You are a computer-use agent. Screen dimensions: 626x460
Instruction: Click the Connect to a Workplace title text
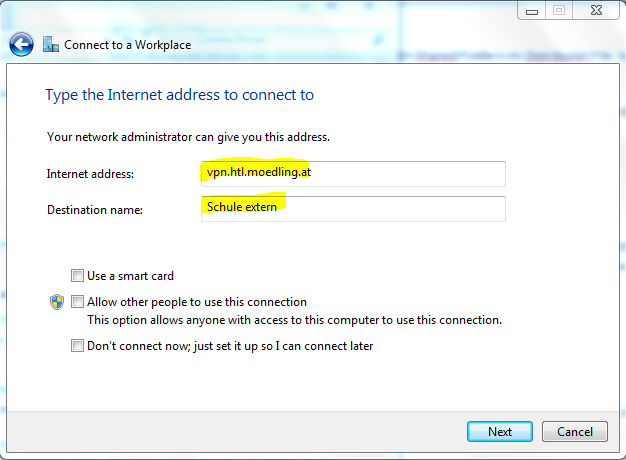point(127,45)
